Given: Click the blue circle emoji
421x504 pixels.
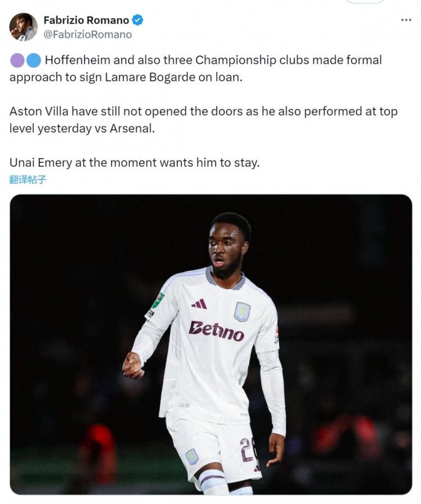Looking at the screenshot, I should [x=34, y=60].
